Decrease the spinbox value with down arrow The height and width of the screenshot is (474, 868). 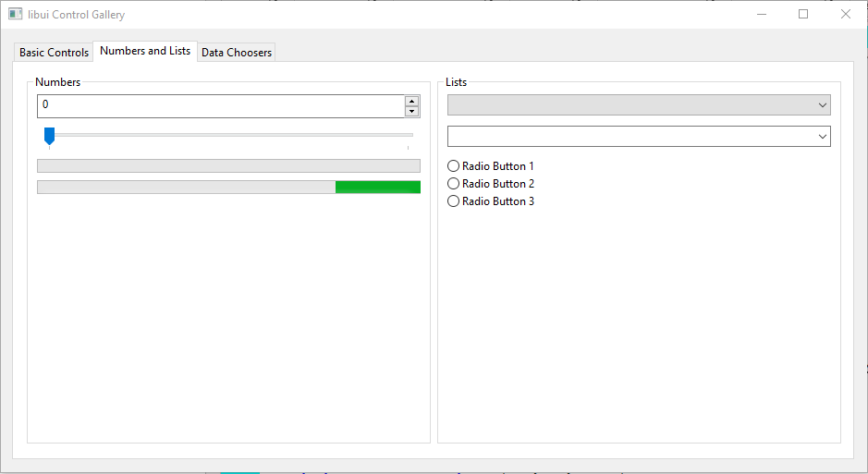pos(412,112)
